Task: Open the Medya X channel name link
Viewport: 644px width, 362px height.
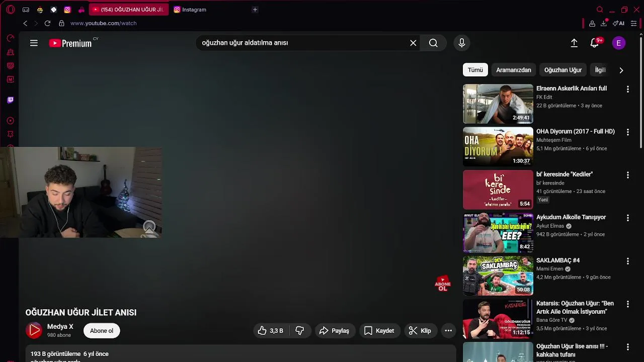Action: point(60,327)
